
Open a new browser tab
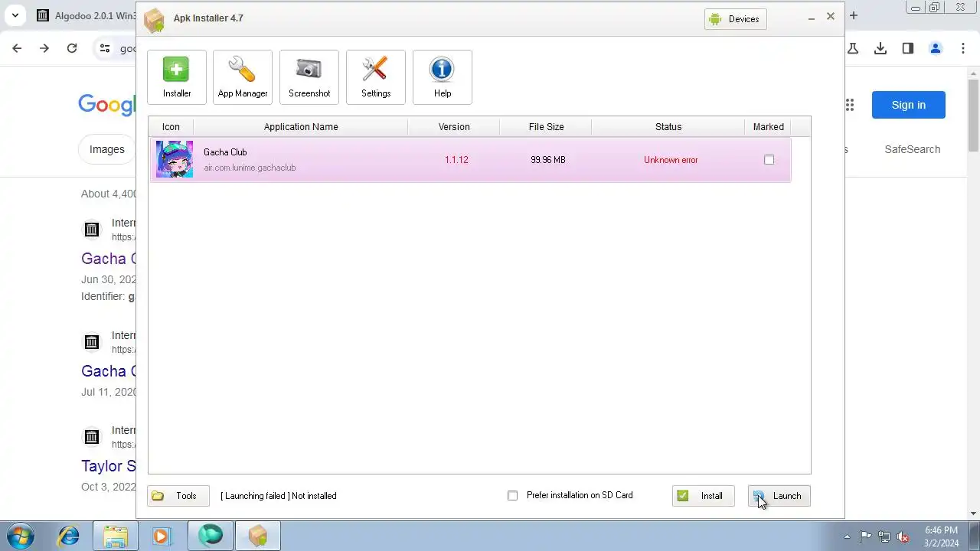854,15
